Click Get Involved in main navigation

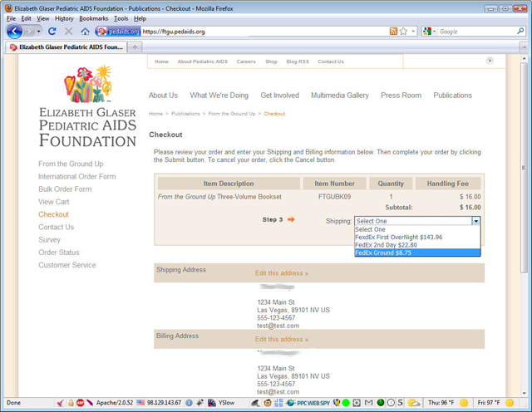coord(279,96)
